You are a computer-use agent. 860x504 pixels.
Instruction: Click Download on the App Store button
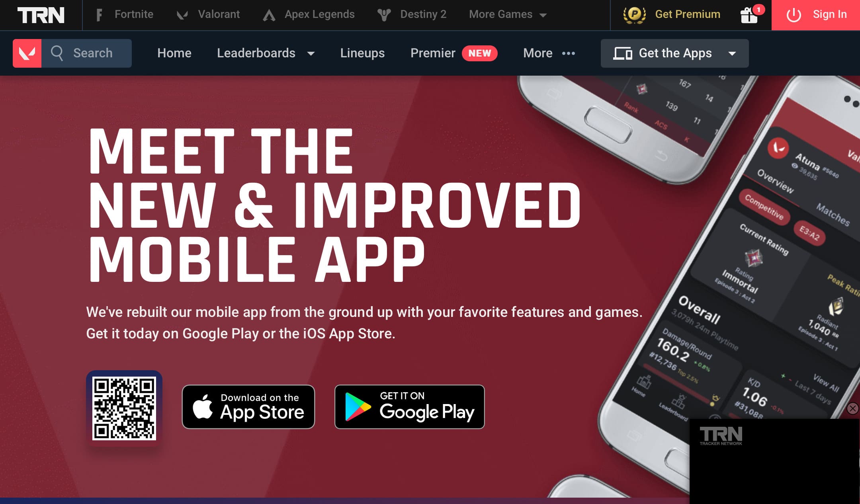coord(250,407)
